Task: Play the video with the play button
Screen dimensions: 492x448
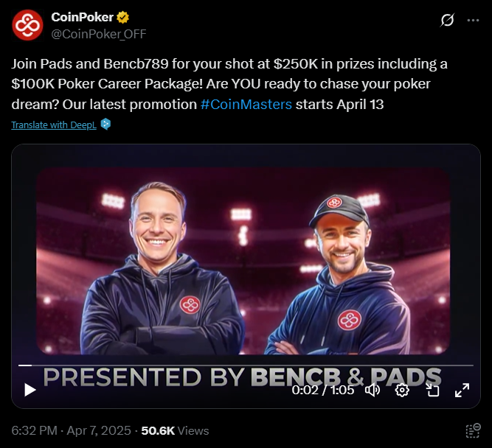Action: pos(30,390)
